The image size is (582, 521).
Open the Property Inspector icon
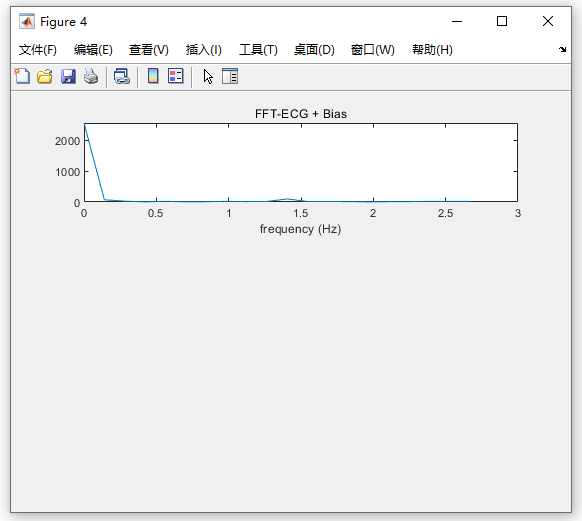[230, 76]
